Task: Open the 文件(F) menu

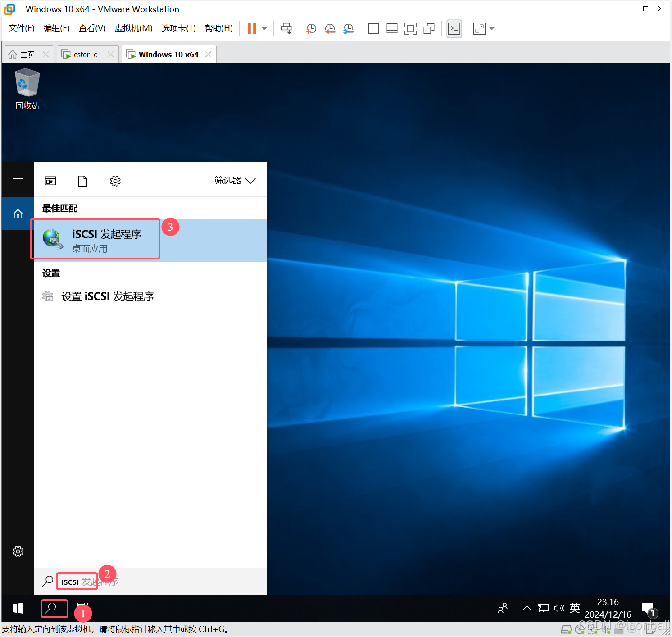Action: click(22, 28)
